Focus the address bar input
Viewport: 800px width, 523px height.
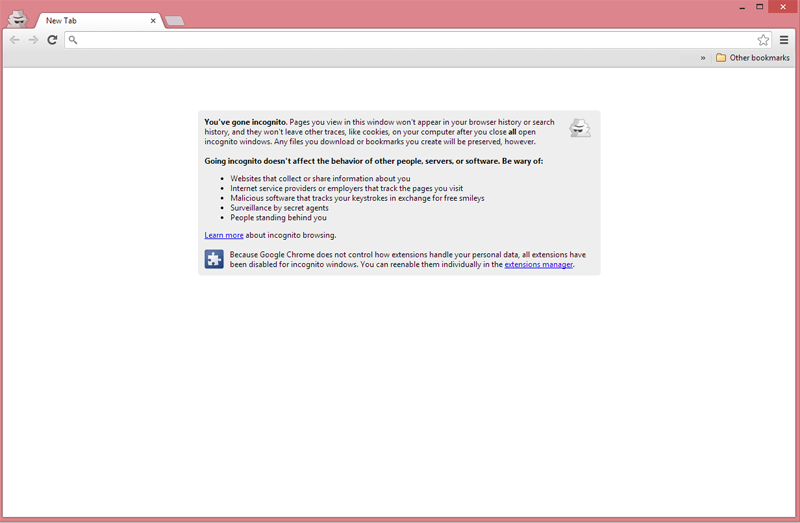click(416, 40)
